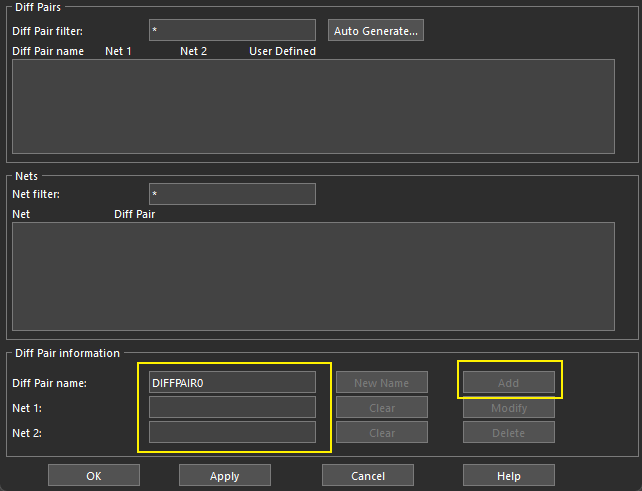Click the Net 2 column header in Diff Pairs list

click(193, 51)
